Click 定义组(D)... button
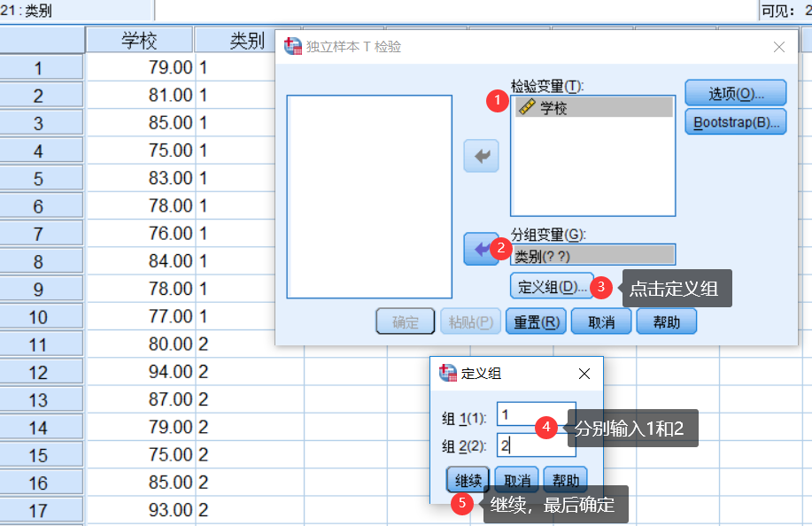 [x=552, y=286]
